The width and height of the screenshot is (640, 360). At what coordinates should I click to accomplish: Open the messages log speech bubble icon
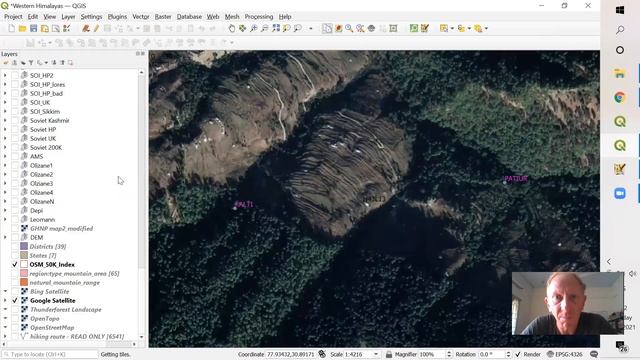pyautogui.click(x=594, y=354)
